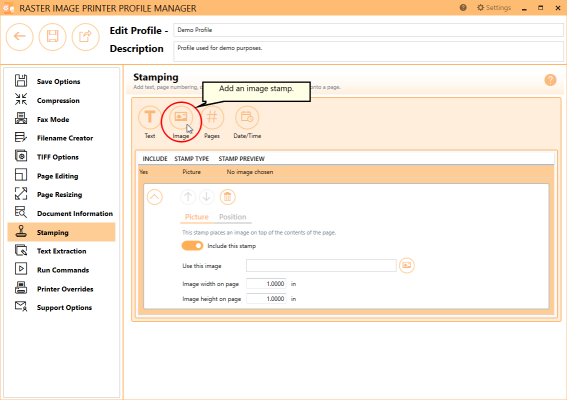Switch to the Position tab
This screenshot has height=400, width=567.
click(x=233, y=217)
